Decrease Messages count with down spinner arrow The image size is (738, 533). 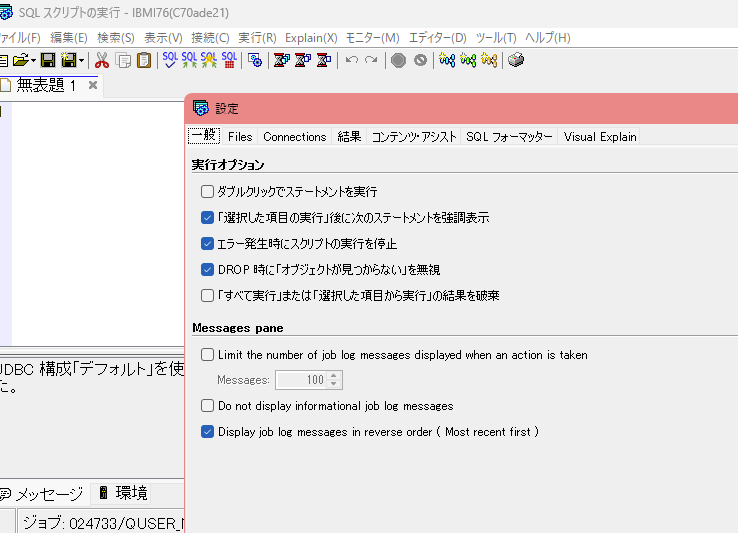coord(334,384)
